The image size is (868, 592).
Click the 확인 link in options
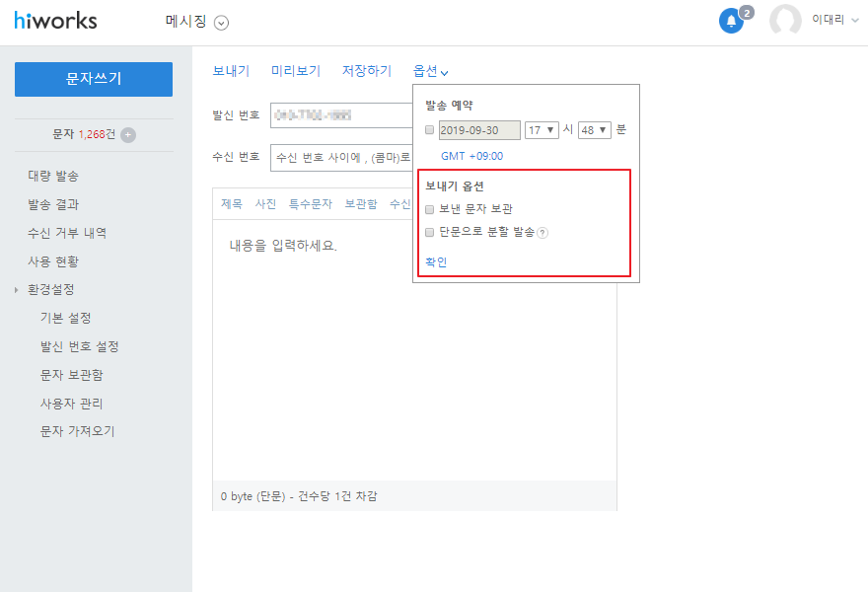pyautogui.click(x=436, y=261)
